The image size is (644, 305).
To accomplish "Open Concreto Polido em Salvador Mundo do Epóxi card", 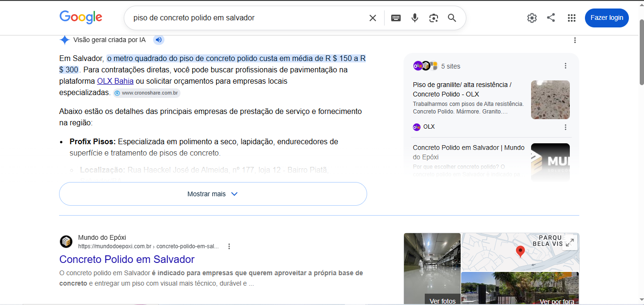I will tap(491, 161).
